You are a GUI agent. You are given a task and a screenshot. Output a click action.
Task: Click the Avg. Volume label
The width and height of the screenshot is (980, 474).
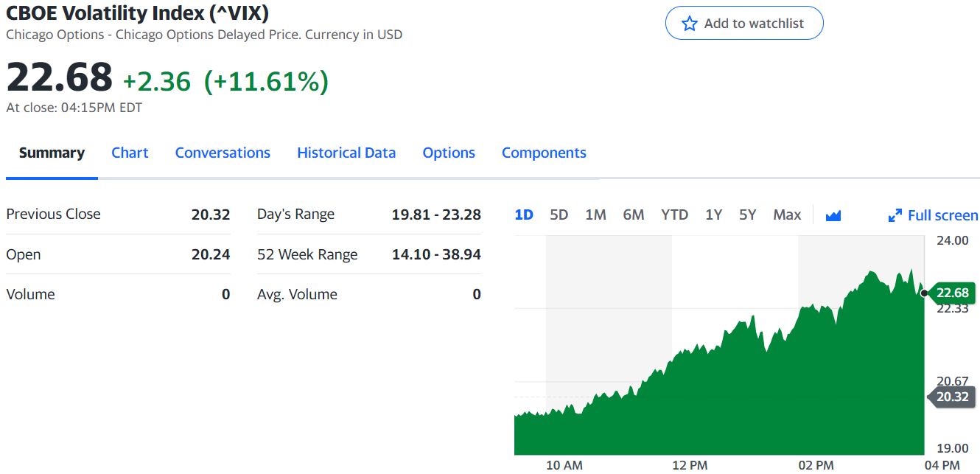[x=297, y=294]
